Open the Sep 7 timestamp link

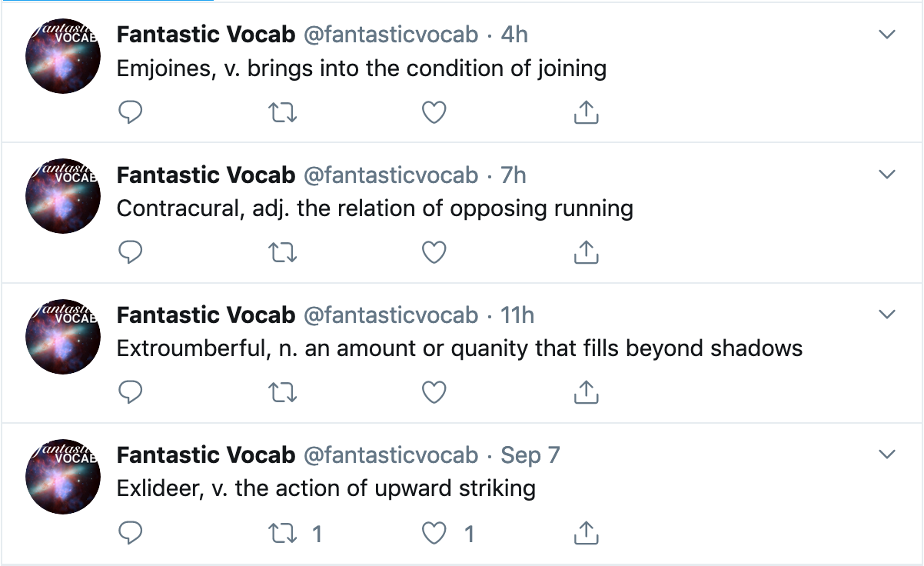click(530, 455)
